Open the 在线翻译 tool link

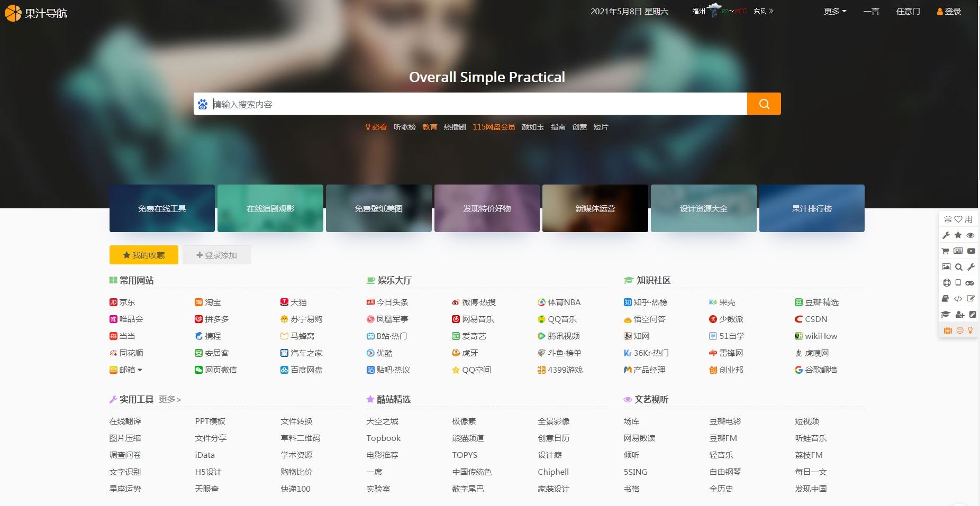point(125,421)
